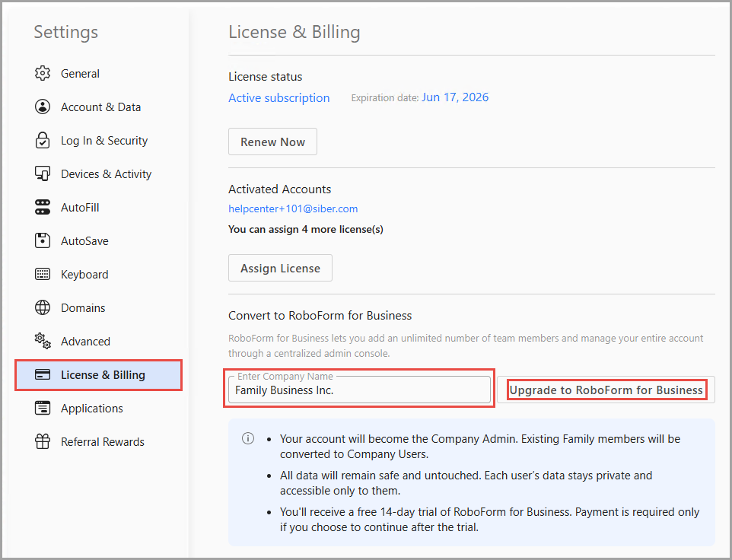Click the Domains globe icon
Viewport: 732px width, 560px height.
tap(43, 307)
